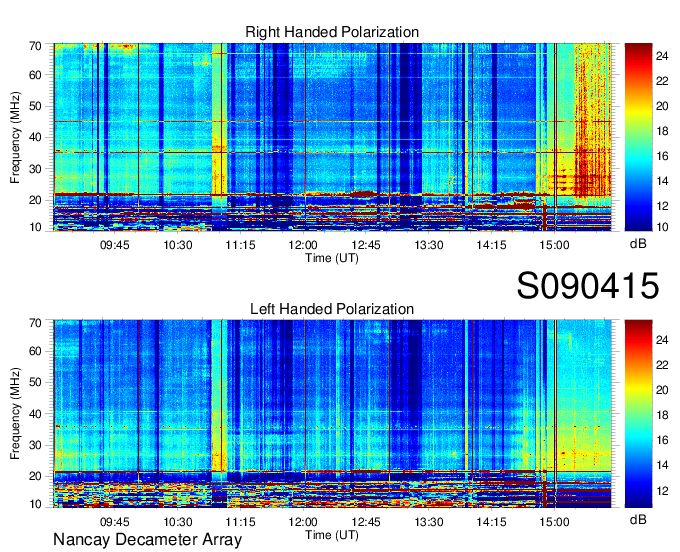Click 70 MHz tick on Right Handed frequency axis
Screen dimensions: 680x552
pos(35,45)
